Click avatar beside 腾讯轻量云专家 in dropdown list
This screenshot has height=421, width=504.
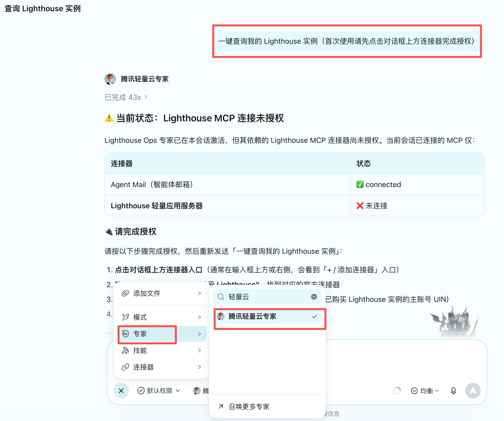(x=221, y=316)
